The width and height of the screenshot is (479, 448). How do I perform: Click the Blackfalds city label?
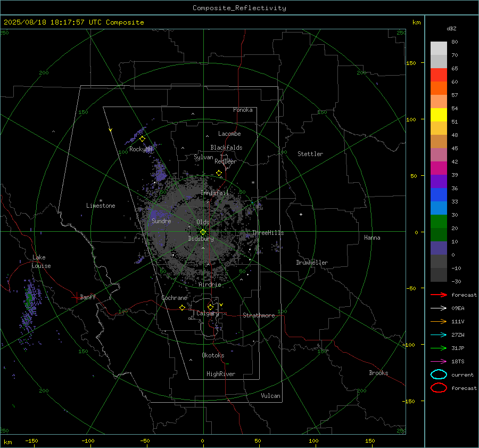(226, 148)
